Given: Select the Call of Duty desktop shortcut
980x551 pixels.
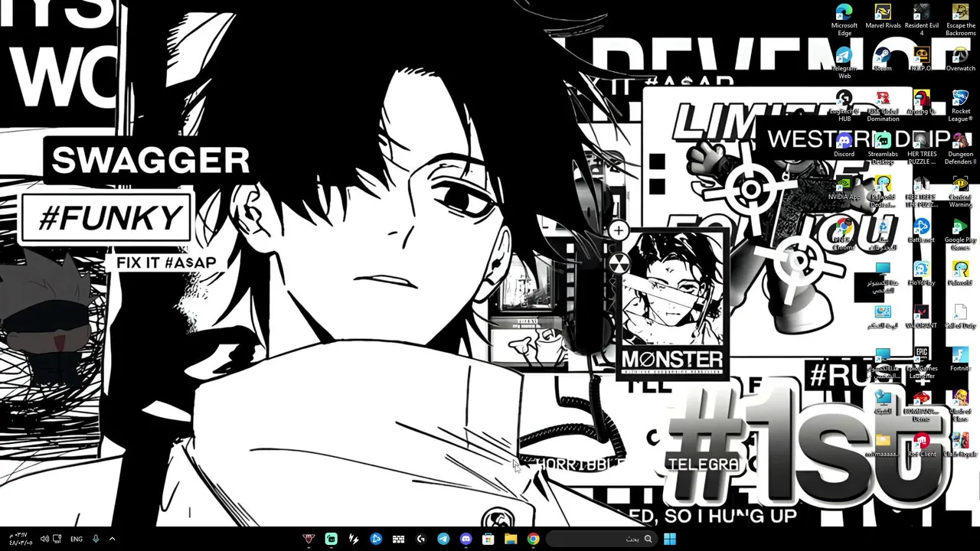Looking at the screenshot, I should 960,316.
